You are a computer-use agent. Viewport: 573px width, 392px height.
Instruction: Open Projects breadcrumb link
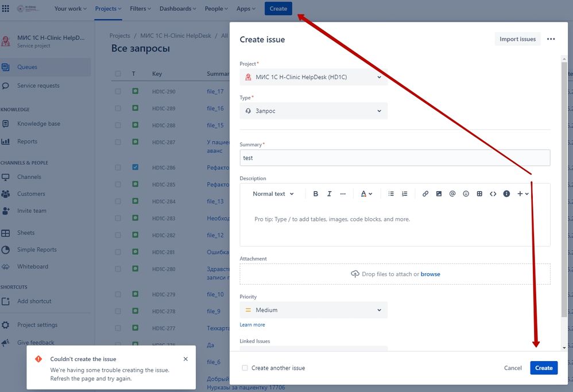click(119, 36)
